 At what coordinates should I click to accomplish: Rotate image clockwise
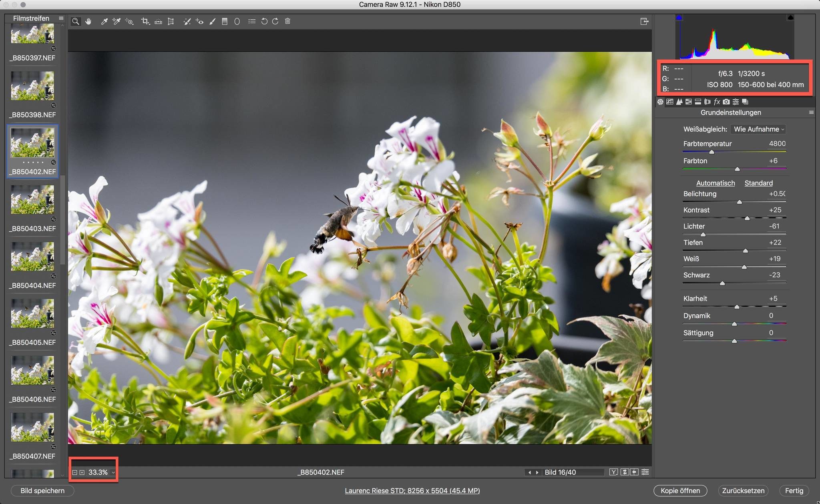[x=275, y=21]
